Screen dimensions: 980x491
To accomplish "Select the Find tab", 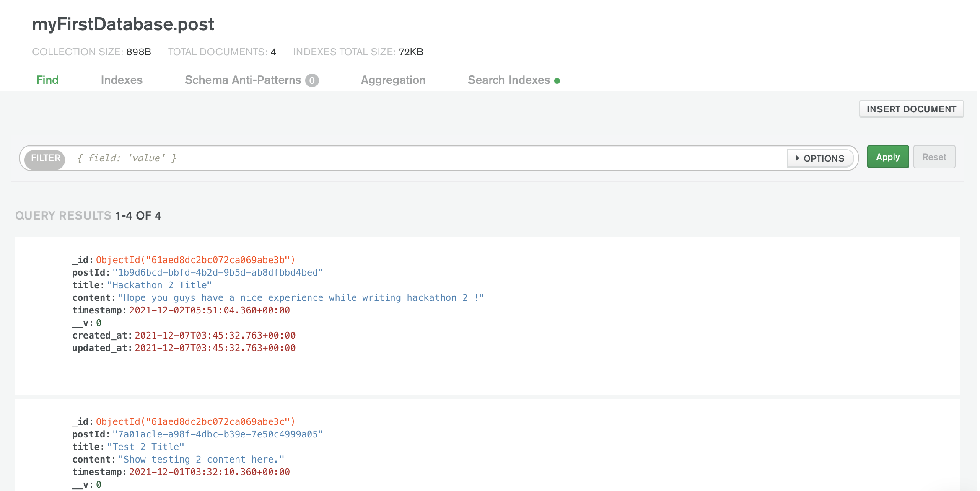I will pyautogui.click(x=47, y=80).
